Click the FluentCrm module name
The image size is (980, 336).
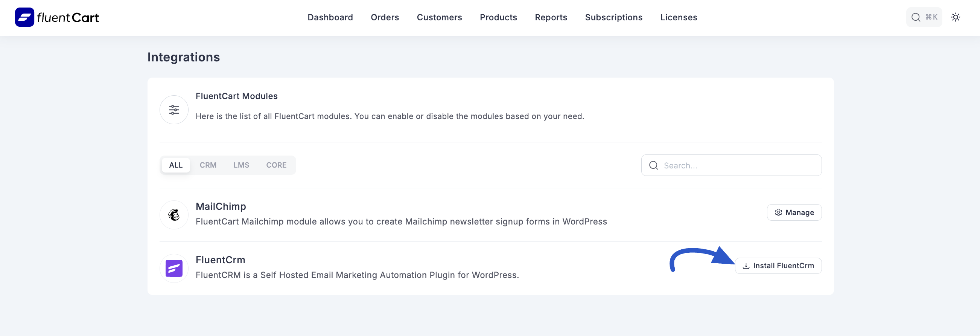[220, 260]
